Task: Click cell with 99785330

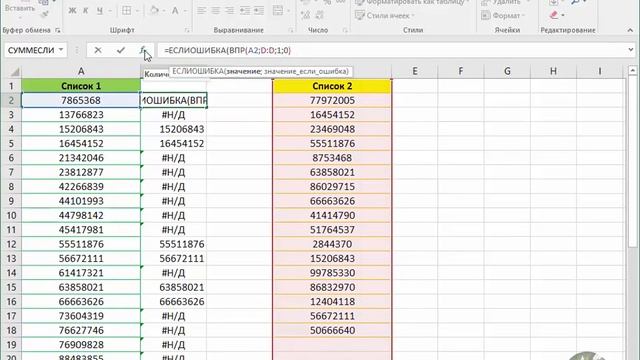Action: pos(332,273)
